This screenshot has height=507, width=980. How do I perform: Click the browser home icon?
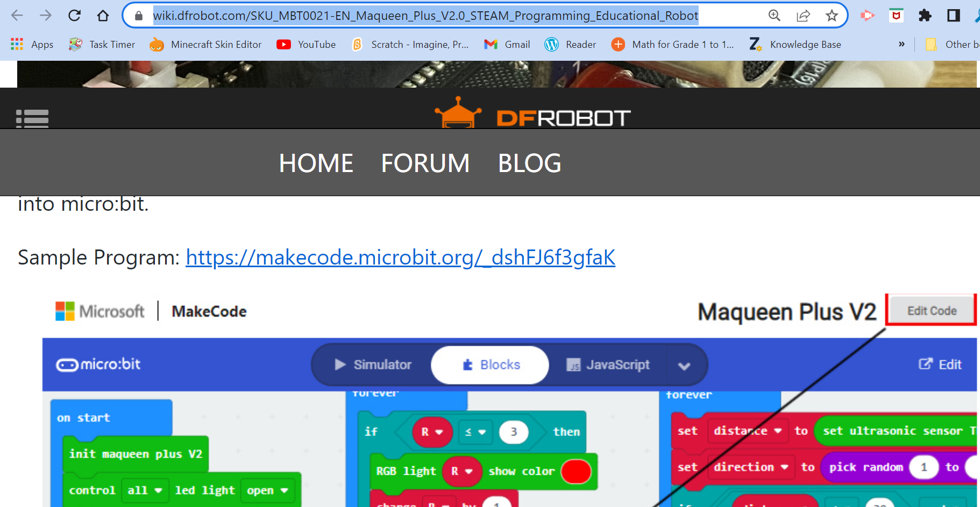[102, 16]
